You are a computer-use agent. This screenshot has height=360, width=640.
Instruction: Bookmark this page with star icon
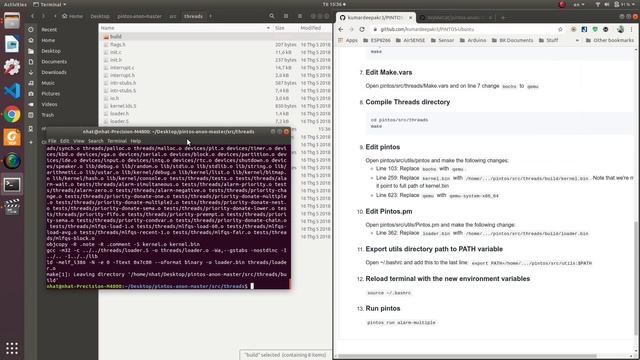point(560,29)
